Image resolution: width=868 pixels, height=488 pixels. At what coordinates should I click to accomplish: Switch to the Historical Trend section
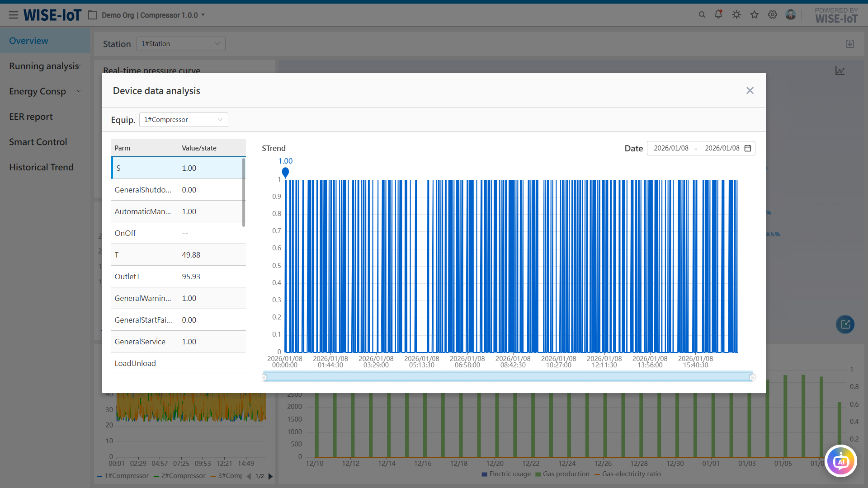point(41,167)
